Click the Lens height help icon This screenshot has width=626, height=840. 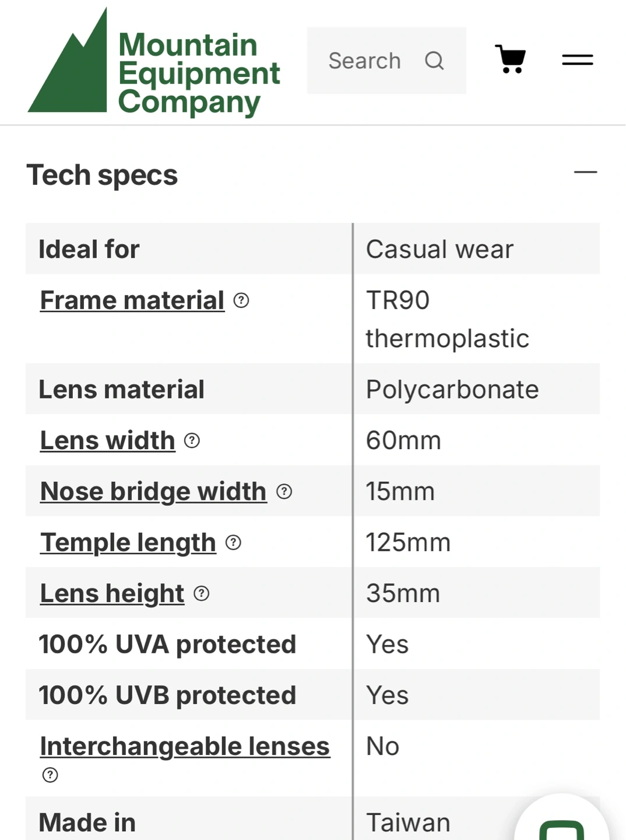201,594
